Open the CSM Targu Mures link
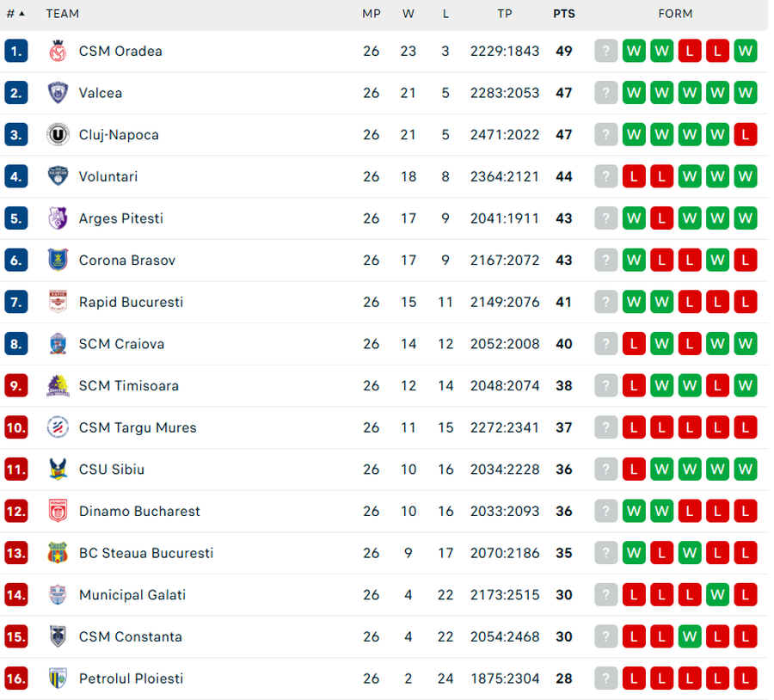The image size is (774, 700). pyautogui.click(x=138, y=427)
